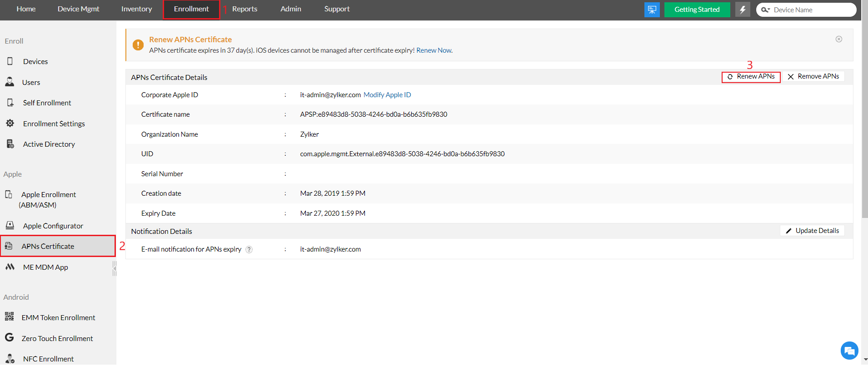Screen dimensions: 868x366
Task: Click the UID com.apple.mgmt.External value
Action: pos(402,154)
